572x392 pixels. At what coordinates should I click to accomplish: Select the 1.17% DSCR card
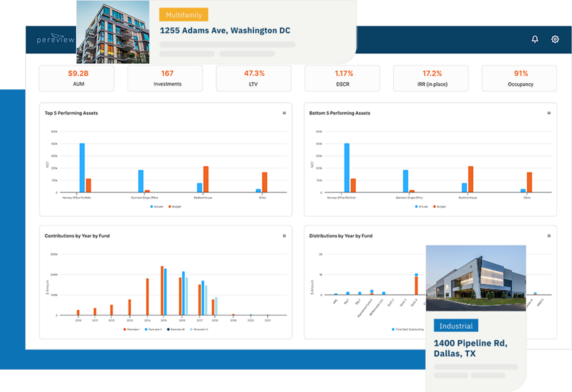tap(342, 78)
